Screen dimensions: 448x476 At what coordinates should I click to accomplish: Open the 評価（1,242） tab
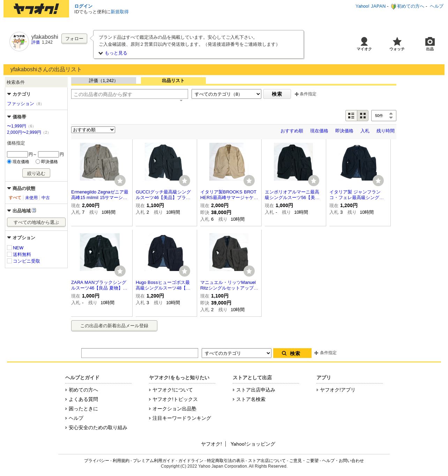click(x=104, y=81)
